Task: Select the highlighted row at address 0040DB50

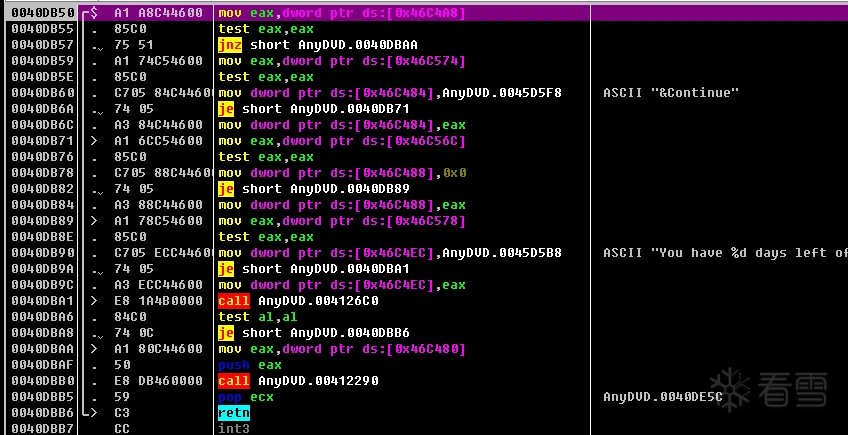Action: coord(424,13)
